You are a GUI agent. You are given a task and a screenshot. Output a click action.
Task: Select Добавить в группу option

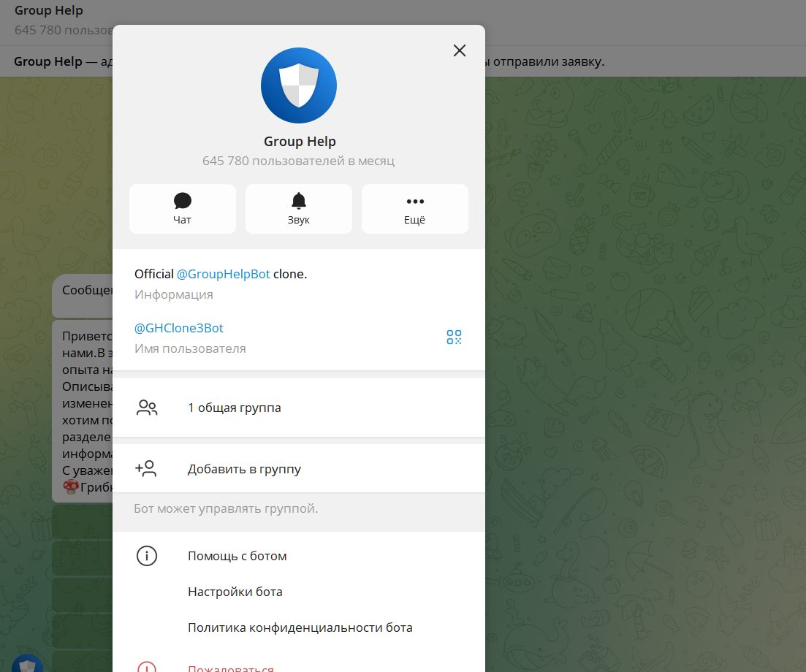[299, 468]
